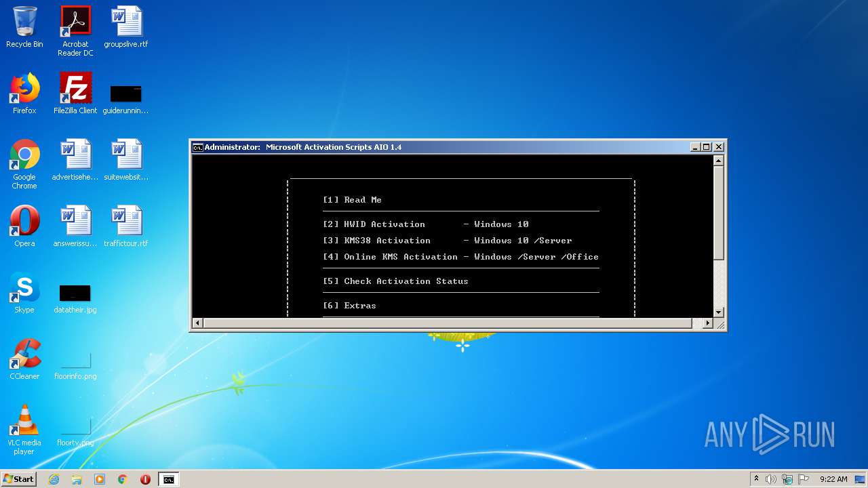Image resolution: width=868 pixels, height=488 pixels.
Task: Open the 9:22 AM clock
Action: coord(833,479)
